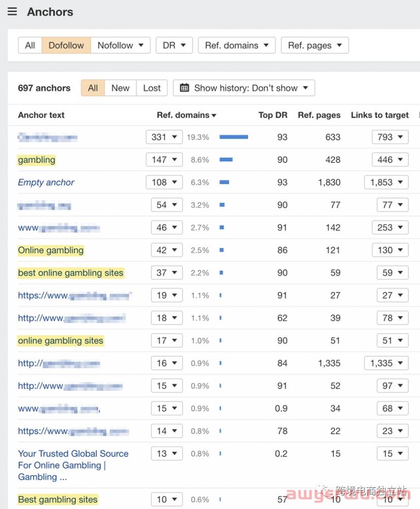This screenshot has height=509, width=420.
Task: Expand the 147 ref. domains dropdown
Action: 164,160
